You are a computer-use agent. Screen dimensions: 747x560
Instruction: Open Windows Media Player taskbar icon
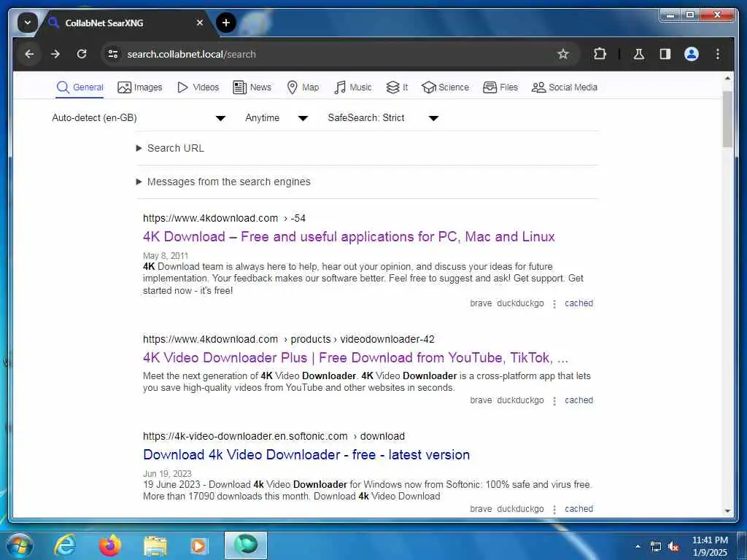[200, 545]
